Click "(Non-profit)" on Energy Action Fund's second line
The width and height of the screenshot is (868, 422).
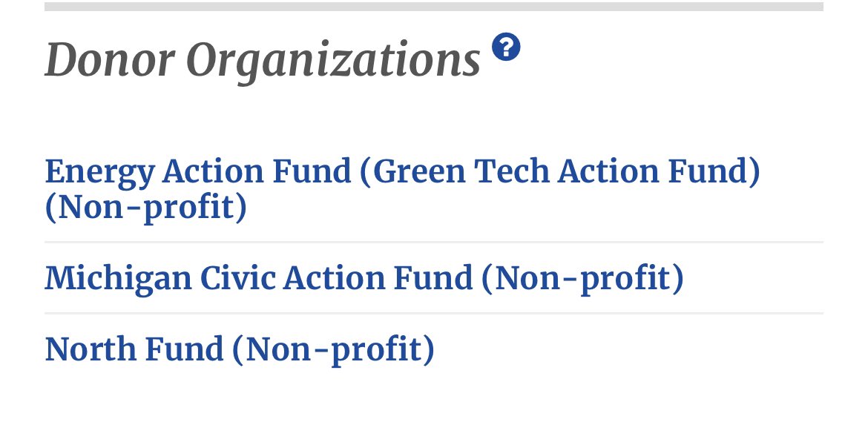tap(145, 208)
